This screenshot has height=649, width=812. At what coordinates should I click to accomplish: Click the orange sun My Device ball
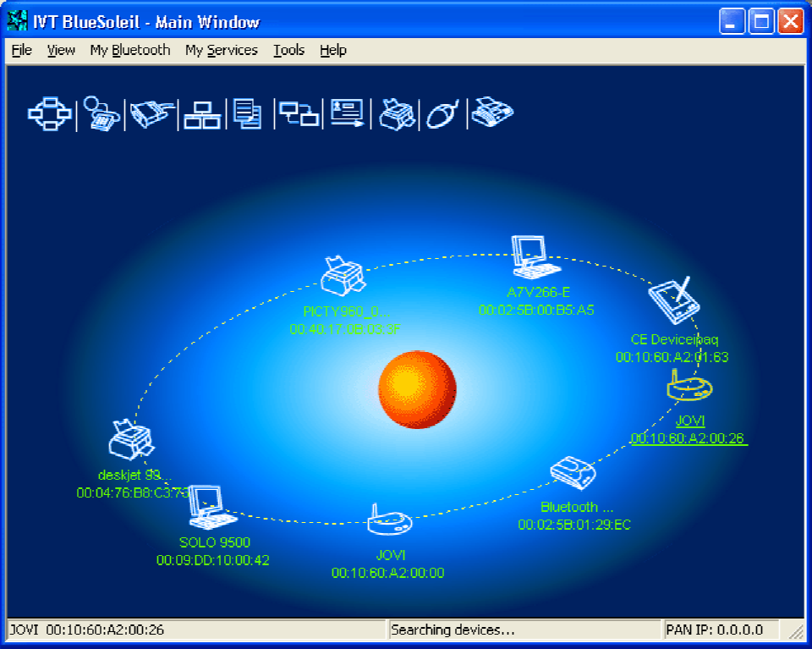pos(417,389)
